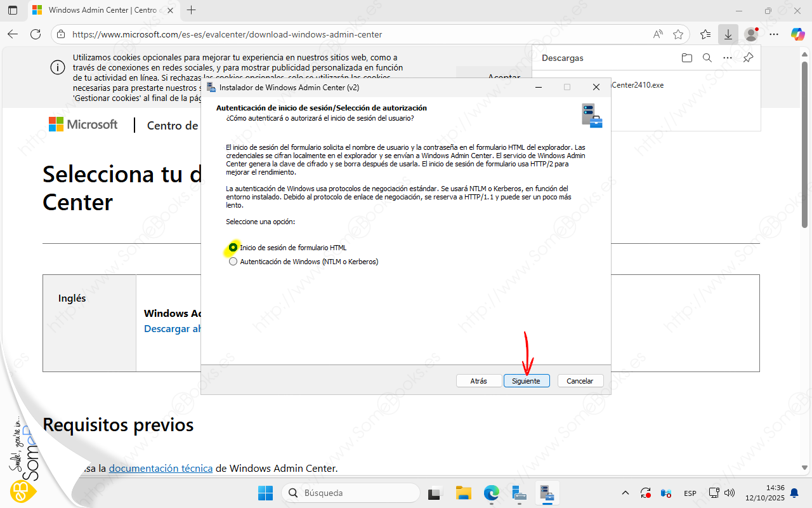The width and height of the screenshot is (812, 508).
Task: Go back in browser history
Action: pyautogui.click(x=13, y=34)
